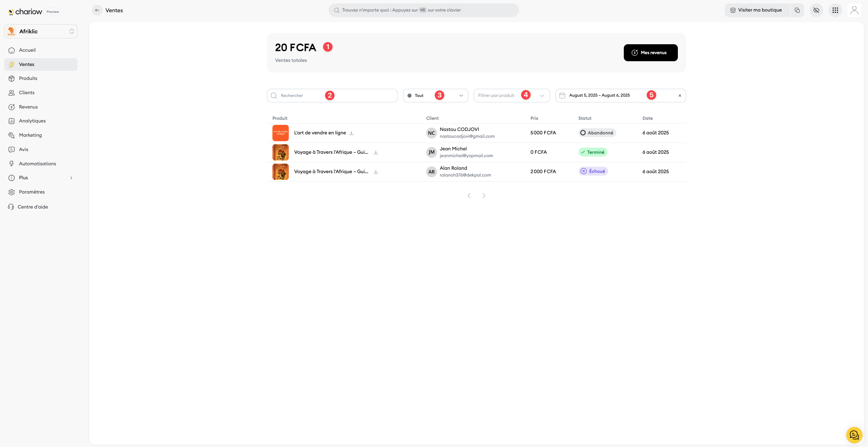This screenshot has height=447, width=868.
Task: Open Automatisations from the sidebar
Action: (x=37, y=164)
